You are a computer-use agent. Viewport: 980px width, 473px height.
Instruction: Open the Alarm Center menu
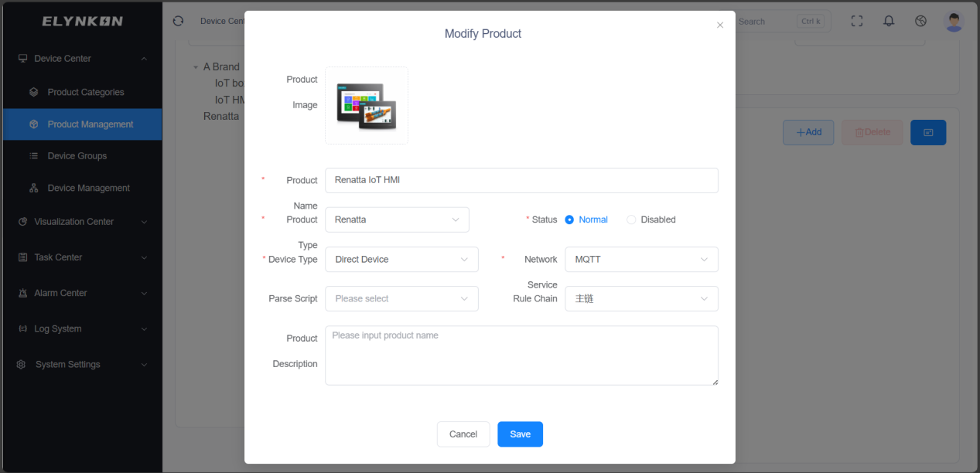click(x=83, y=293)
